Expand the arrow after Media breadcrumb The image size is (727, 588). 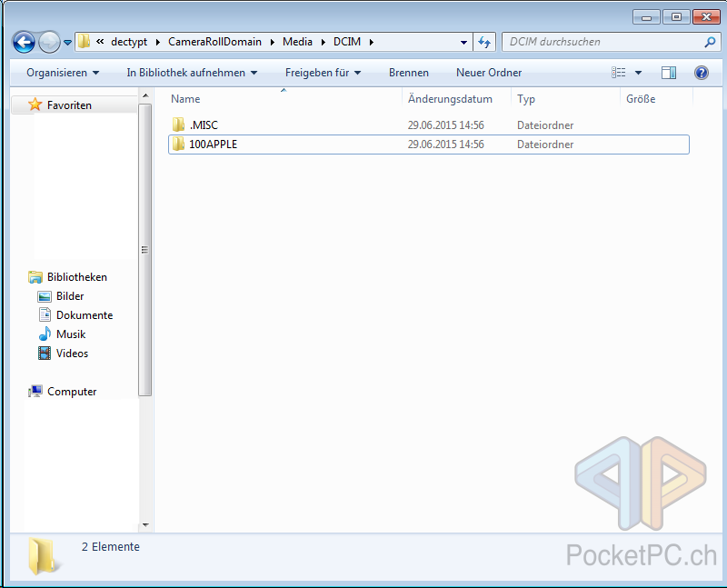(x=324, y=42)
